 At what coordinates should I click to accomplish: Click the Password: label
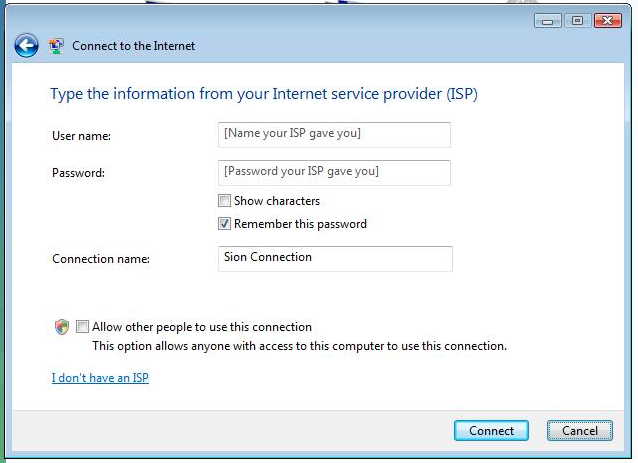(x=79, y=173)
